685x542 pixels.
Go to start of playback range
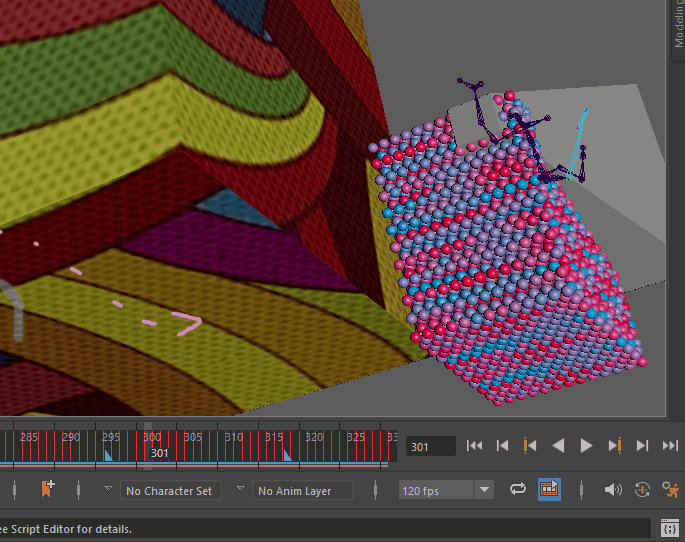[475, 446]
